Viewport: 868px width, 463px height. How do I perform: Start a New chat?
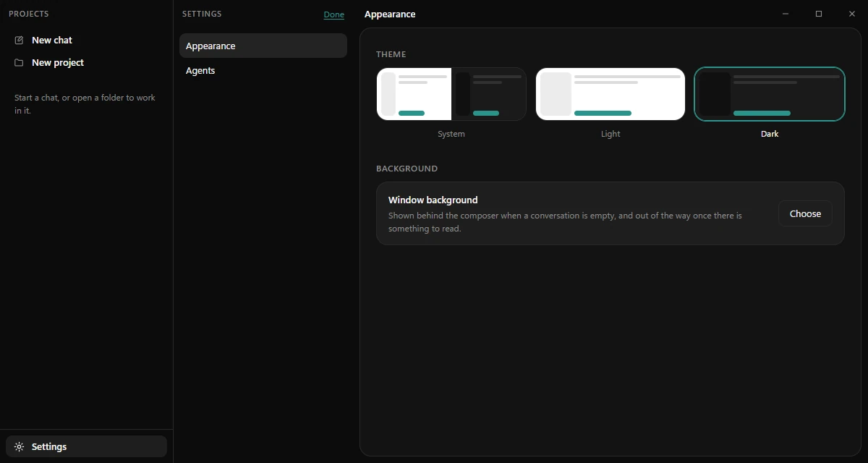pyautogui.click(x=86, y=40)
